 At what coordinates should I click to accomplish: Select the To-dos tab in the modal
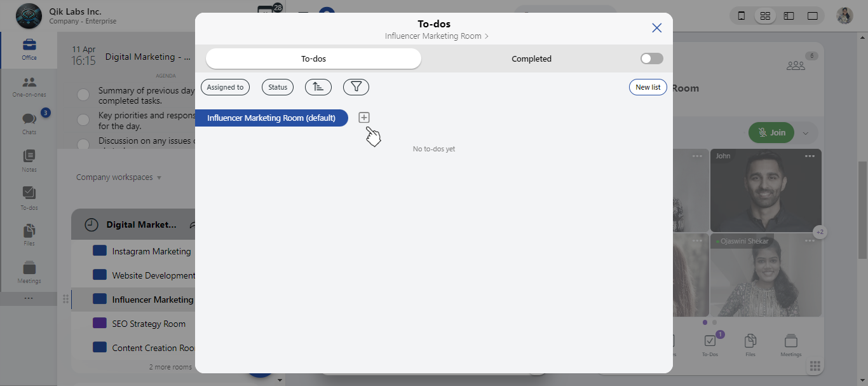tap(313, 58)
